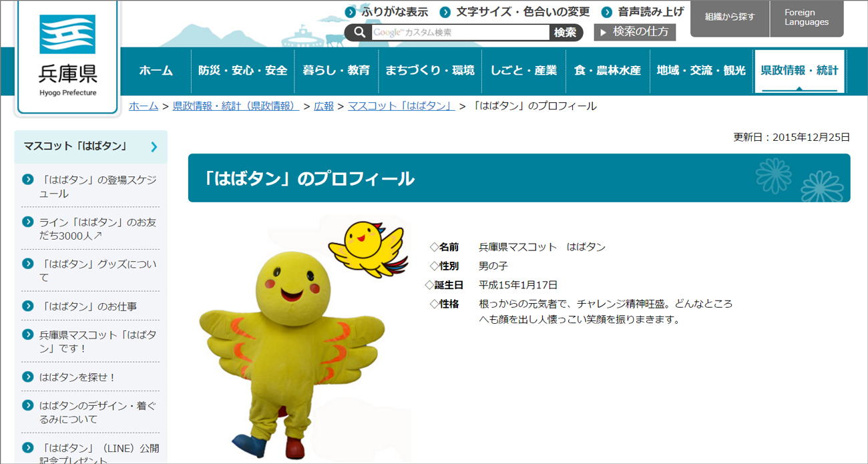Screen dimensions: 868x464
Task: Click the 組織から探す button
Action: [730, 18]
